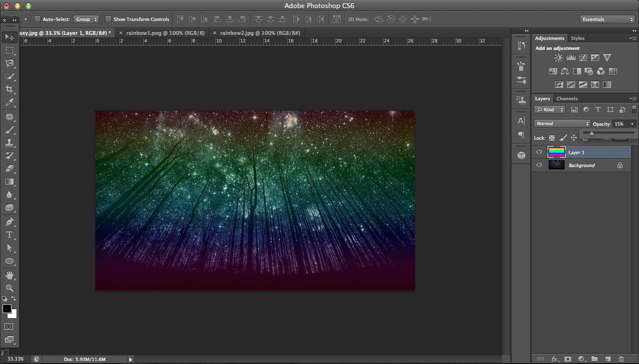
Task: Select the Eyedropper tool
Action: (9, 103)
